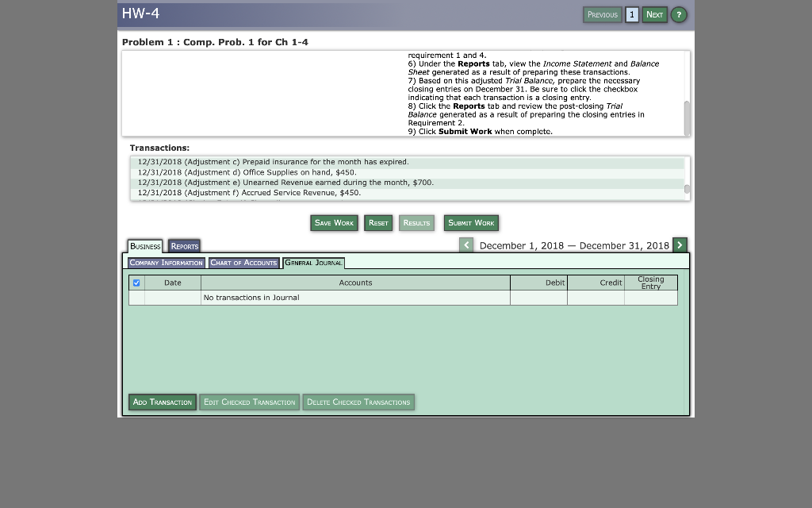
Task: Select the Accrued Service Revenue transaction row
Action: tap(317, 192)
